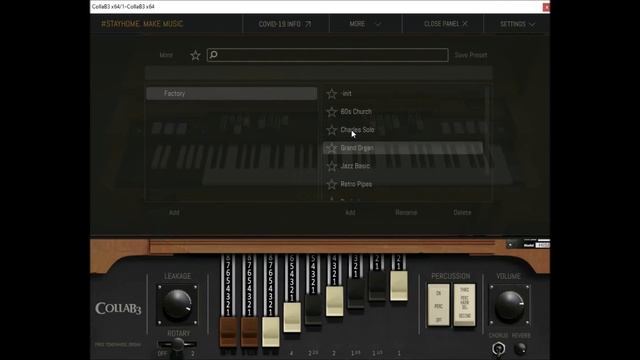This screenshot has height=360, width=640.
Task: Click the 2' white drawbar handle
Action: coord(335,301)
